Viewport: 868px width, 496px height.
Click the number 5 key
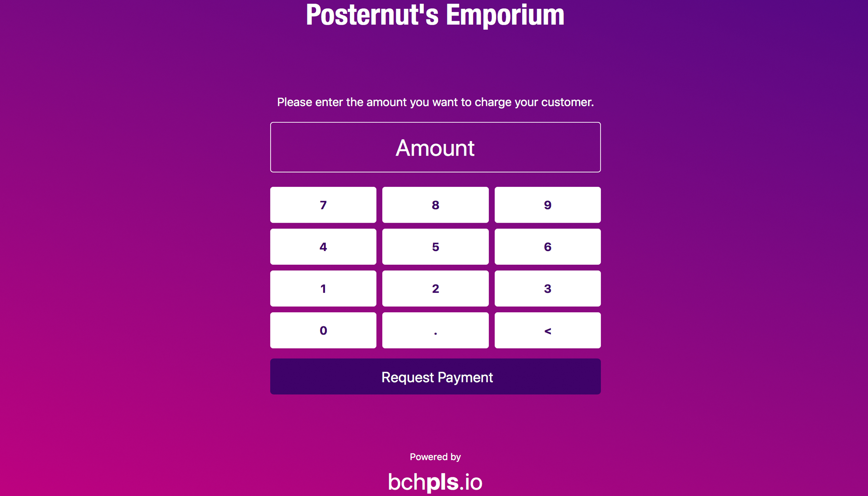[x=435, y=246]
